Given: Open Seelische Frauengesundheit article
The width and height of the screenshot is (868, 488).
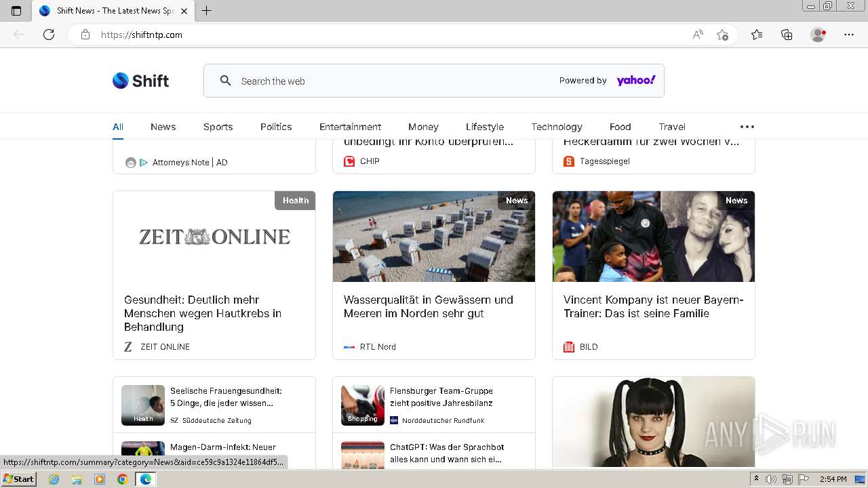Looking at the screenshot, I should click(x=226, y=396).
